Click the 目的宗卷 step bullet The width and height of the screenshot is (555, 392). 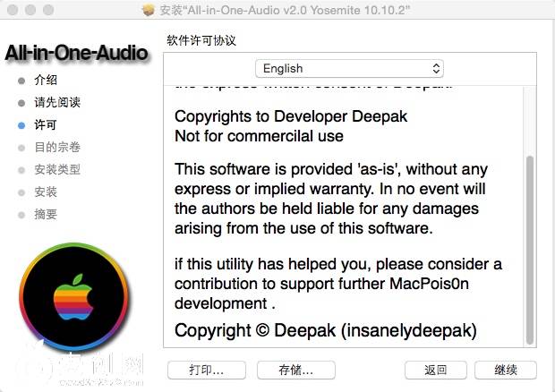[21, 148]
